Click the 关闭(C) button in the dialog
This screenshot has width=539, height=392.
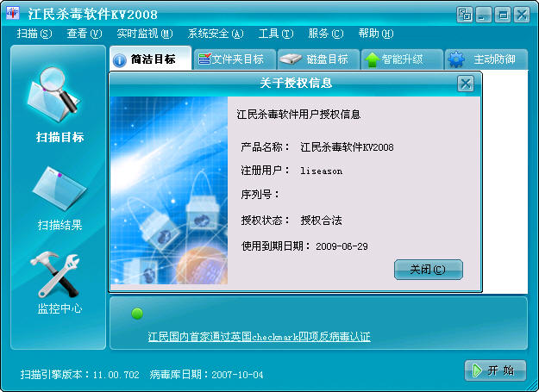[x=429, y=270]
